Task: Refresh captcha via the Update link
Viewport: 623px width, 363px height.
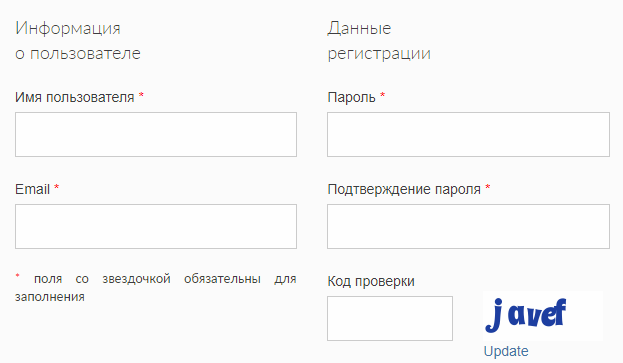Action: click(506, 351)
